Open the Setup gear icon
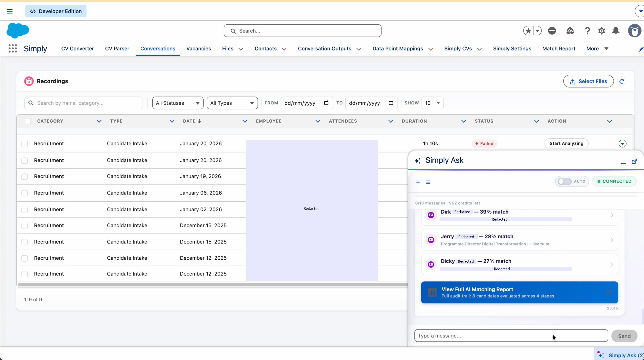Image resolution: width=644 pixels, height=360 pixels. click(601, 31)
